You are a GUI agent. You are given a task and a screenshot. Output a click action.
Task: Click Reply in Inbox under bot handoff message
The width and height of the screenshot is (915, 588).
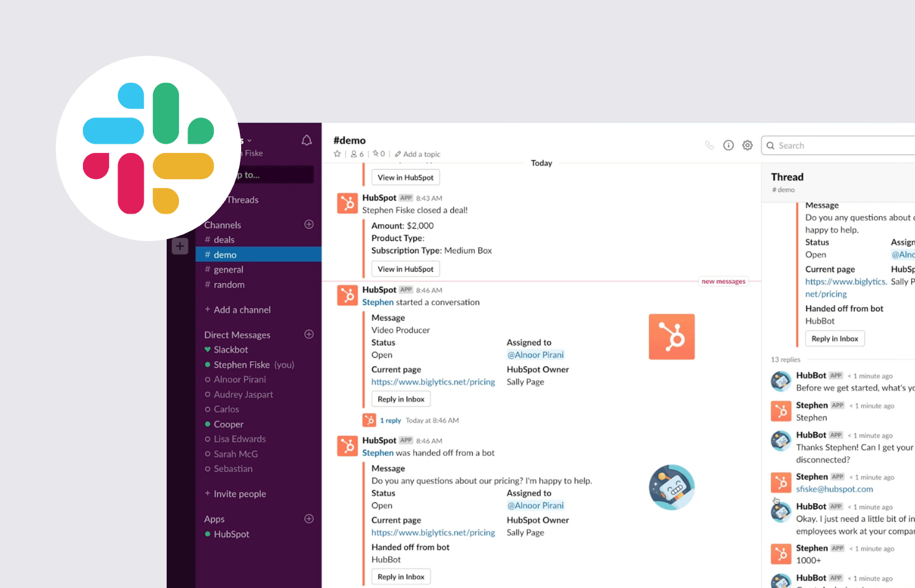coord(401,577)
